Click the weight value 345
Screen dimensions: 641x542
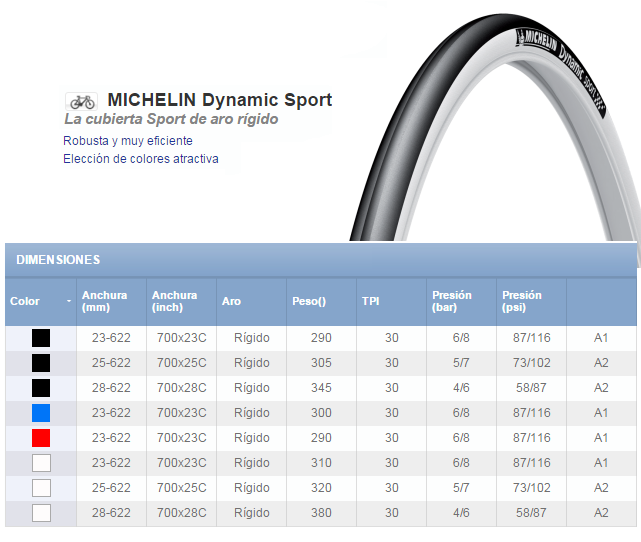click(321, 387)
